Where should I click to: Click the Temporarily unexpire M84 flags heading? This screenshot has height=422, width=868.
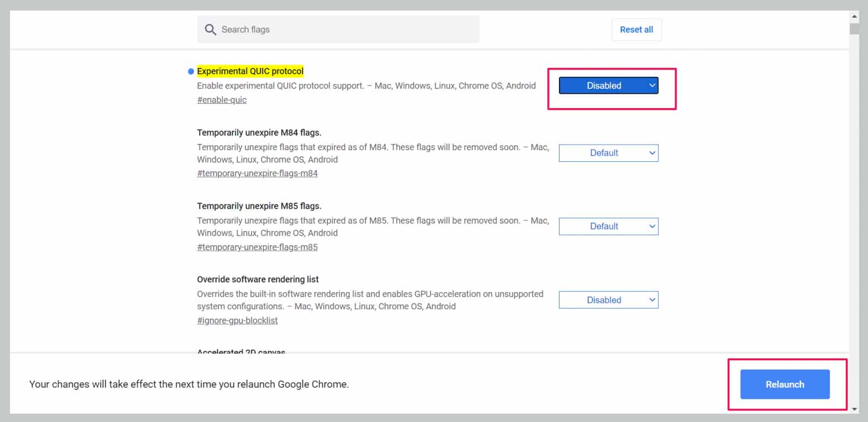click(259, 133)
